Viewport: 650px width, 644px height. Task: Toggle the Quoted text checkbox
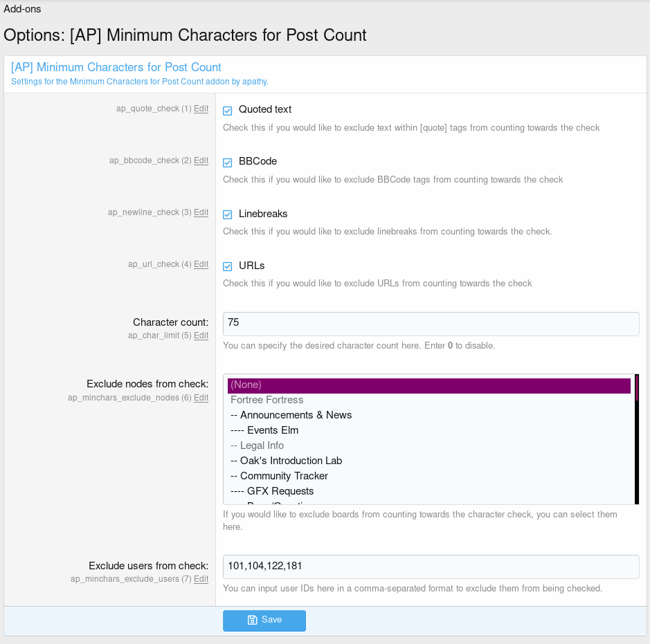pyautogui.click(x=228, y=111)
